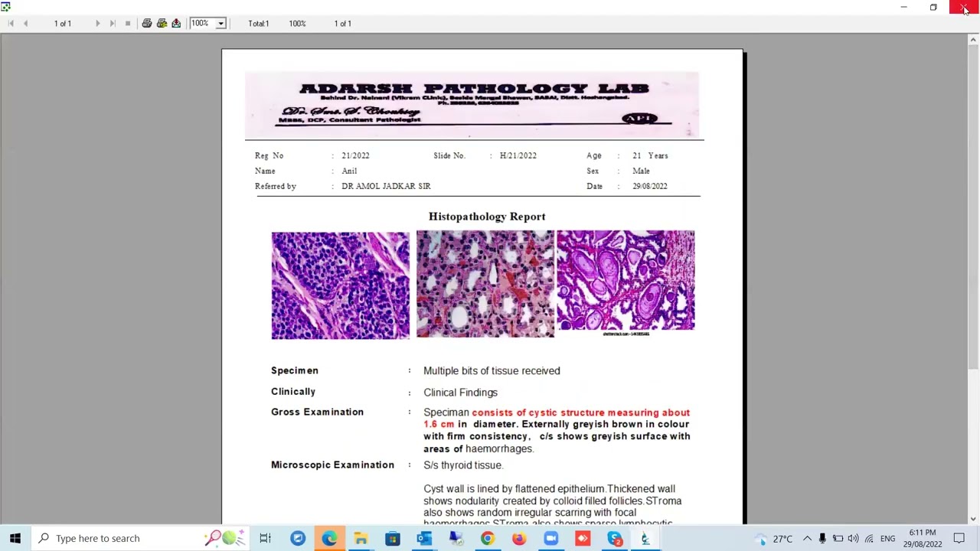This screenshot has width=980, height=551.
Task: Open the red AnyDesk taskbar icon
Action: (x=583, y=538)
